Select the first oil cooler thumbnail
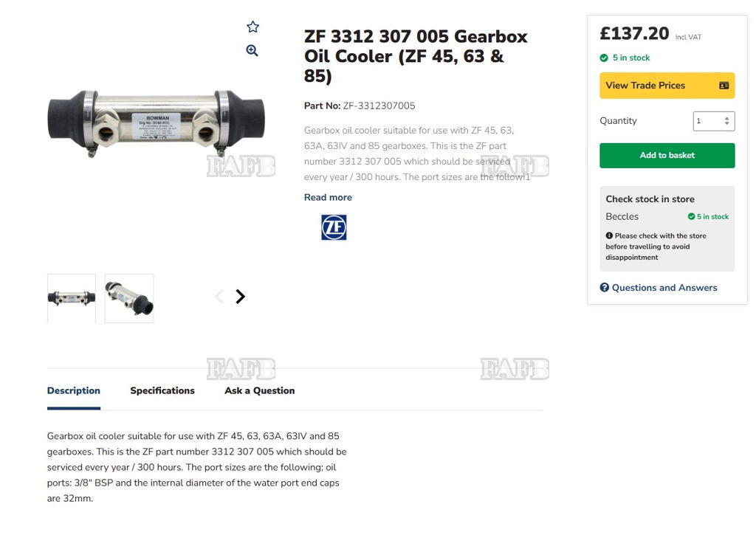Image resolution: width=756 pixels, height=535 pixels. pos(72,298)
